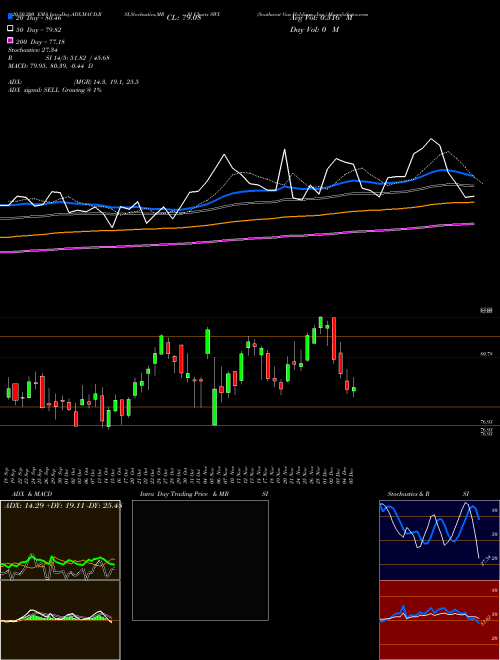Select the '200 Day - 77.18' legend text
This screenshot has height=660, width=500.
tap(40, 42)
